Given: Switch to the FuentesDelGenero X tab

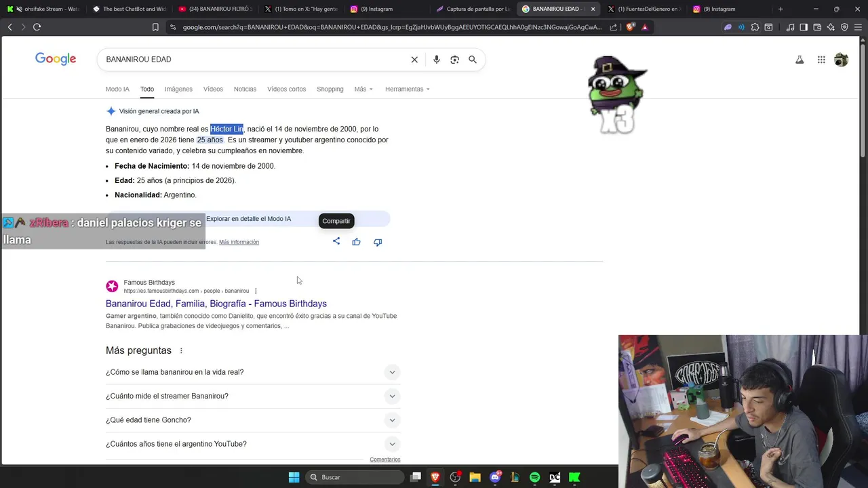Looking at the screenshot, I should [x=644, y=9].
